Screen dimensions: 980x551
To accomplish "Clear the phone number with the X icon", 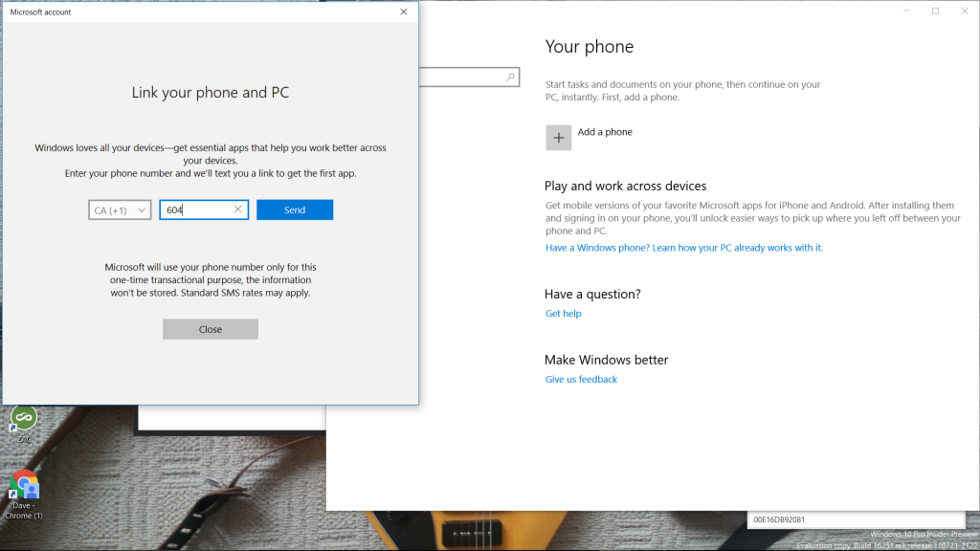I will click(237, 209).
